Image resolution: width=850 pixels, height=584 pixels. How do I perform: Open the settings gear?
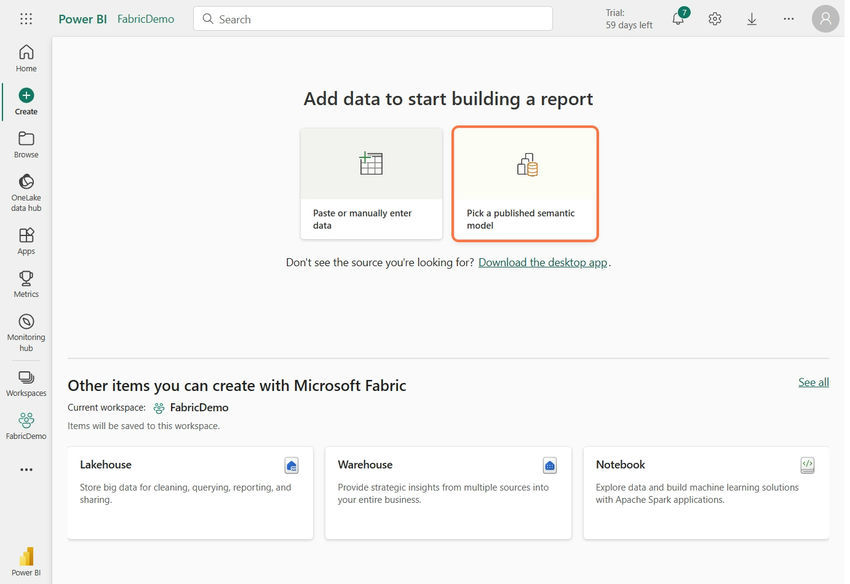715,19
